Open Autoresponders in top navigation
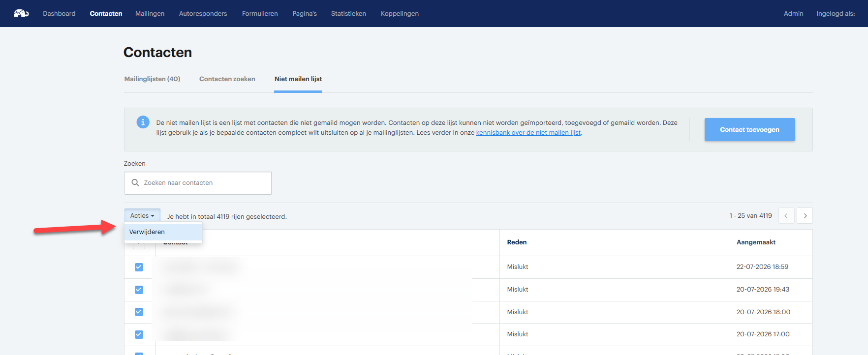Screen dimensions: 868x355 [203, 13]
